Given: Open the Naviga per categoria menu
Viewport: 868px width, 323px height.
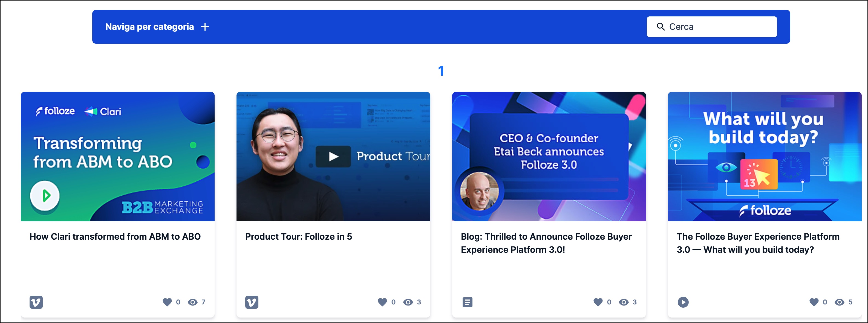Looking at the screenshot, I should (x=150, y=27).
